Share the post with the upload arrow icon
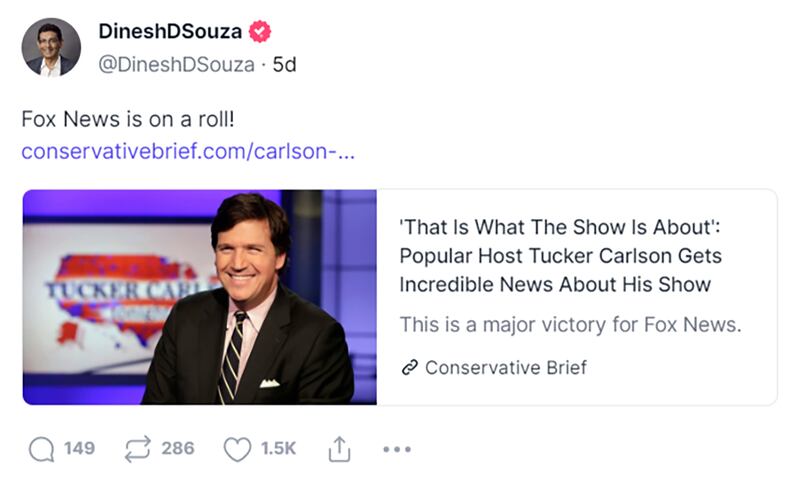Viewport: 800px width, 487px height. coord(337,449)
